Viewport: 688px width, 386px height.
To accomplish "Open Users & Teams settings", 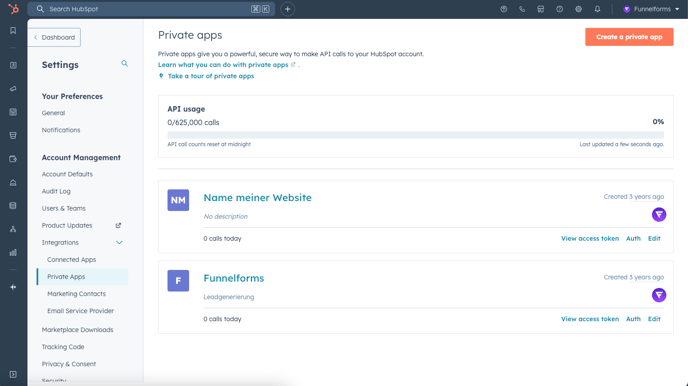I will pos(64,208).
